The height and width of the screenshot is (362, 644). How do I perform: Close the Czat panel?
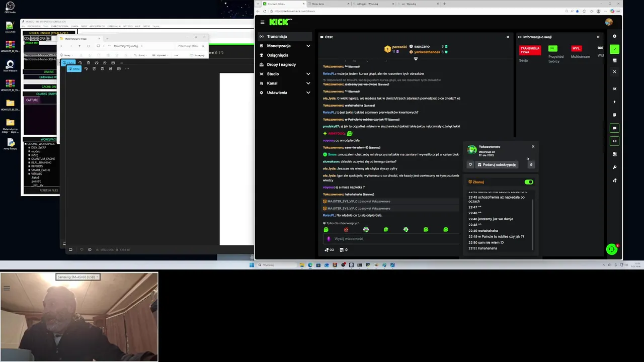pos(508,37)
